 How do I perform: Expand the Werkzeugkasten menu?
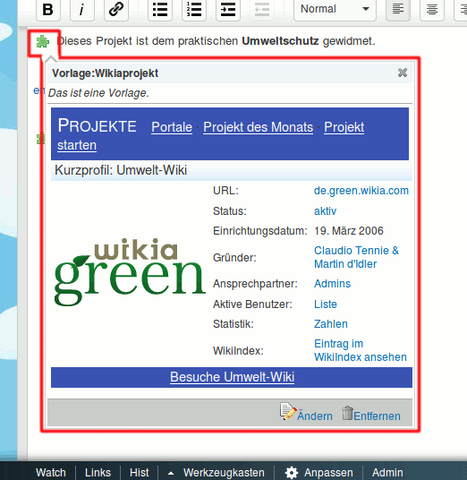pos(216,473)
